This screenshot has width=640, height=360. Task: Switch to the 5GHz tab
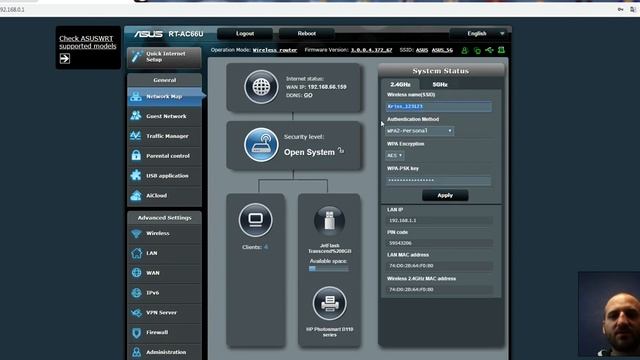(440, 84)
